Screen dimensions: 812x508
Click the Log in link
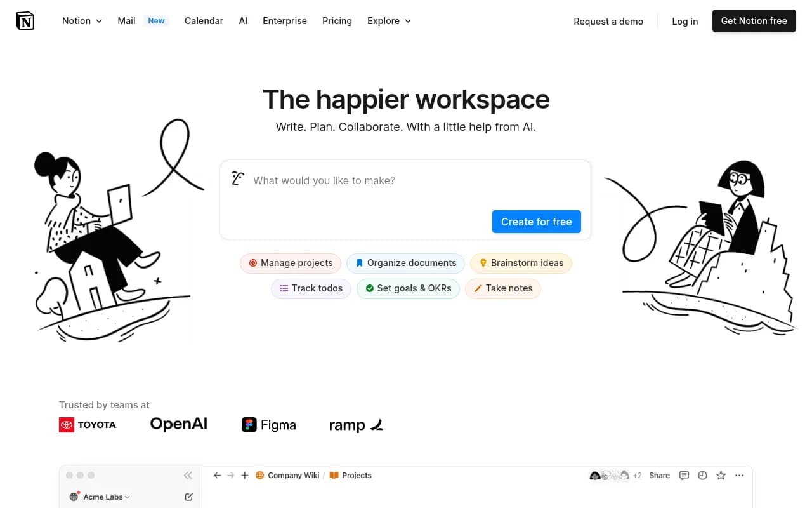pyautogui.click(x=684, y=21)
